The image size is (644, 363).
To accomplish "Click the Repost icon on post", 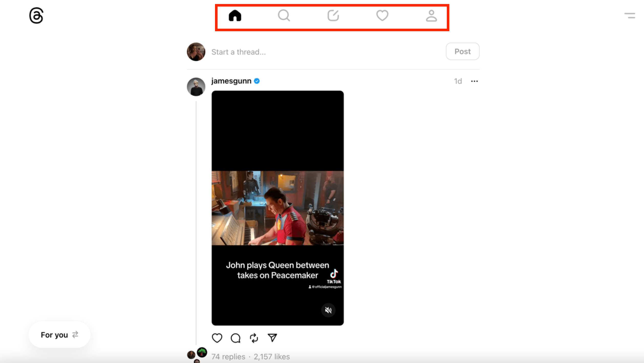I will (x=254, y=338).
